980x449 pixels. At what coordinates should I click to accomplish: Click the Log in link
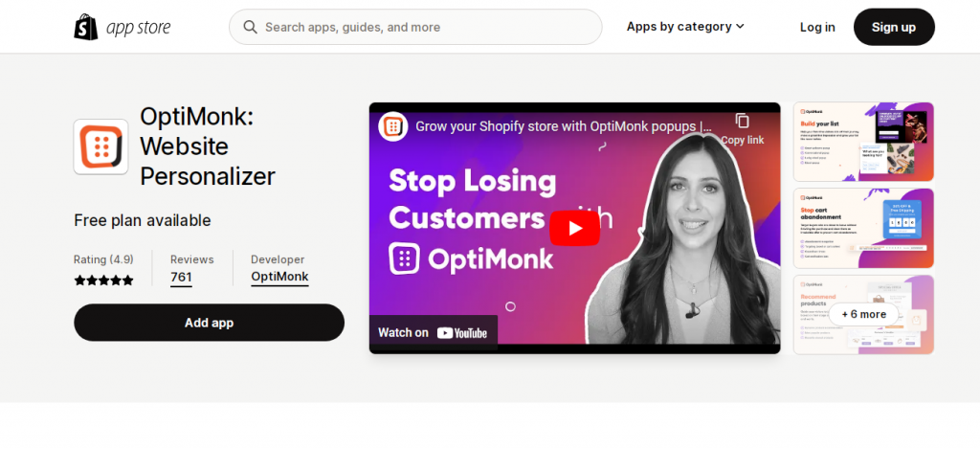point(817,27)
